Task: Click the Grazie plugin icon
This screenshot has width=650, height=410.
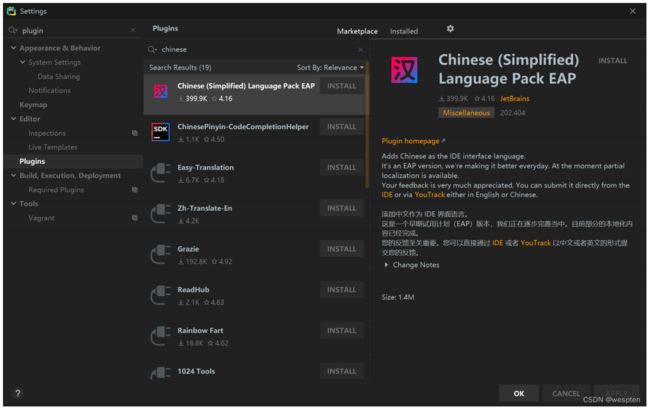Action: (x=160, y=254)
